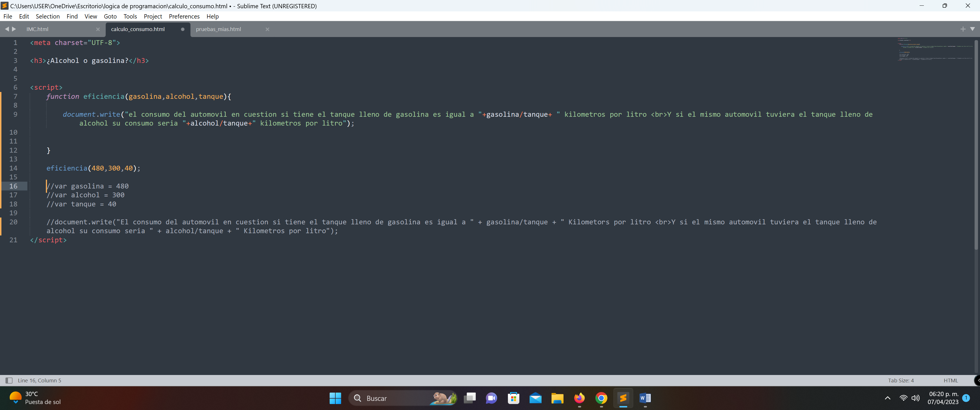Open the Help menu
980x410 pixels.
pos(212,16)
